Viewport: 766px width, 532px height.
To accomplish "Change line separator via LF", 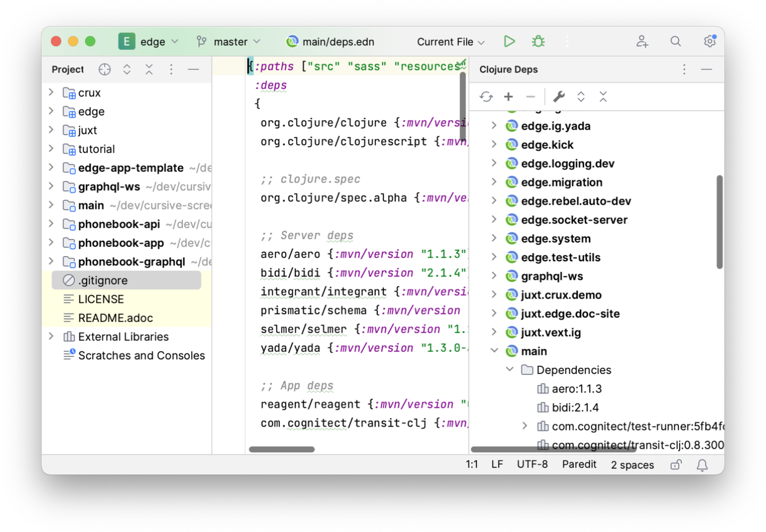I will [x=497, y=464].
